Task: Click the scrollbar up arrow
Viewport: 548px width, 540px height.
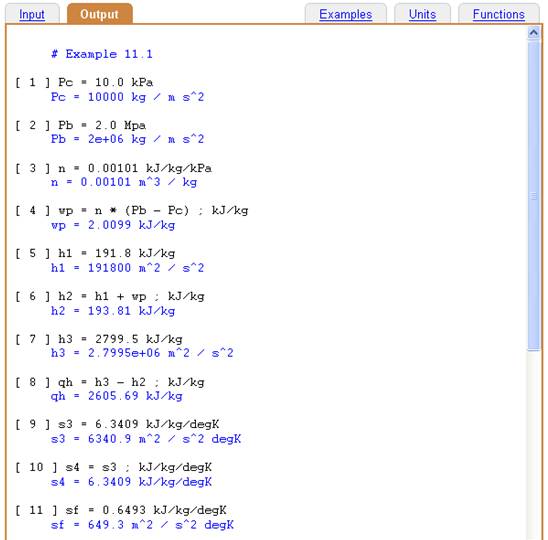Action: point(534,33)
